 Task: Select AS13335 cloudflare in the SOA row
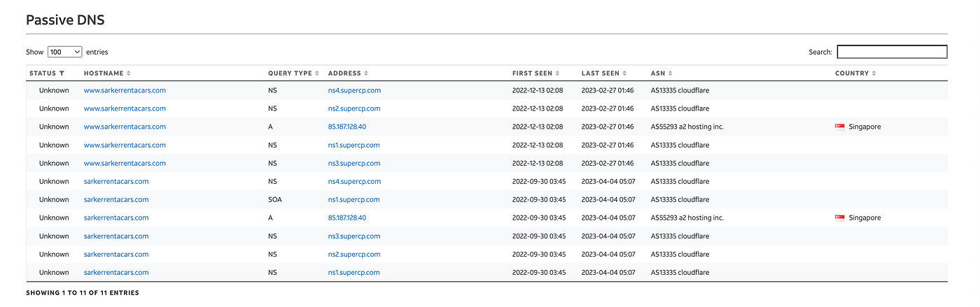(x=680, y=199)
